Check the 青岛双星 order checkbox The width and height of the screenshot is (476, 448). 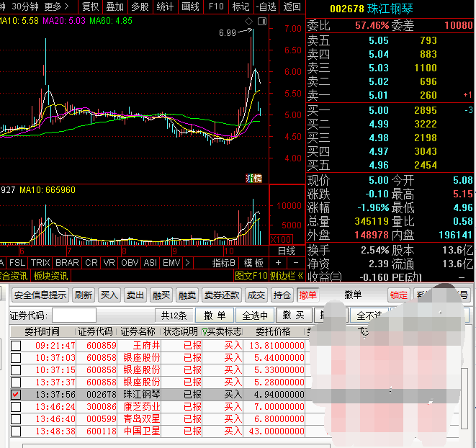[x=16, y=419]
